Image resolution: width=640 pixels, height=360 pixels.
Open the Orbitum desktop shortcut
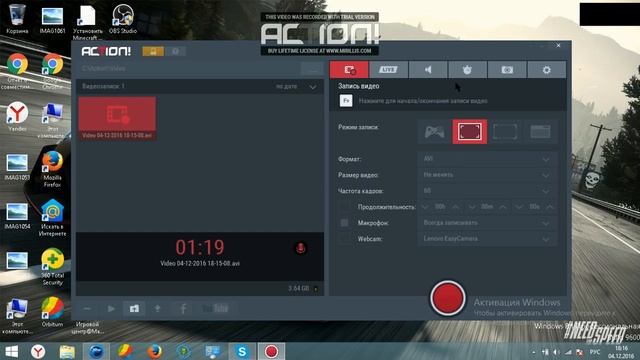click(52, 312)
